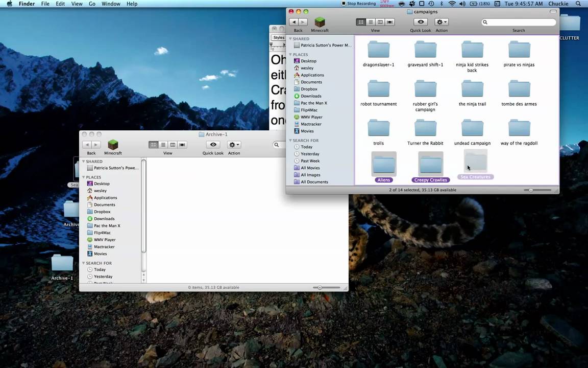The width and height of the screenshot is (588, 368).
Task: Switch campaigns window to Cover Flow view
Action: click(x=389, y=22)
